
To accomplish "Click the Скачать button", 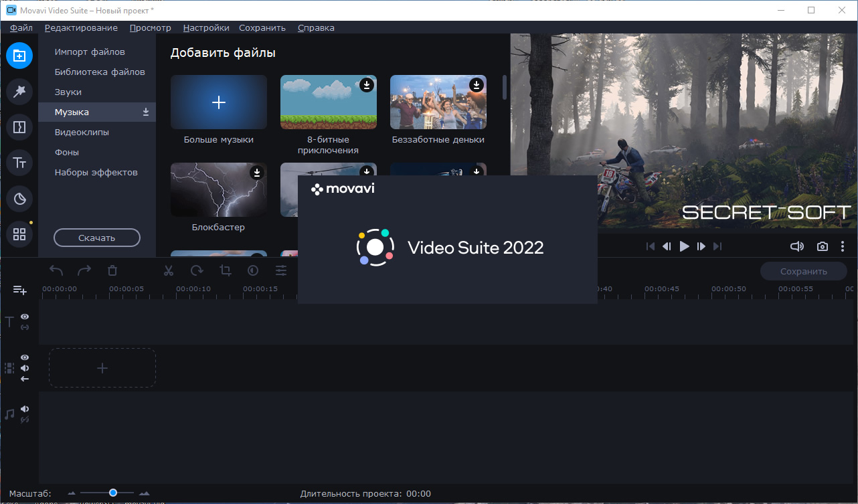I will 97,238.
